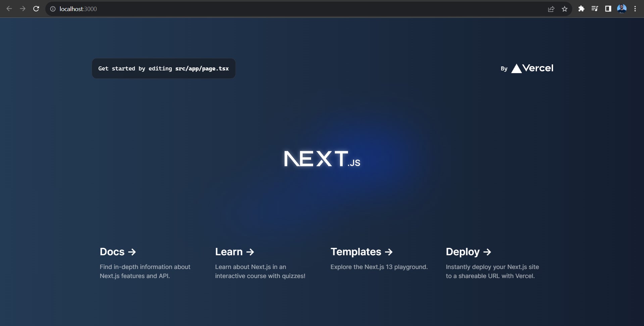The height and width of the screenshot is (326, 644).
Task: View site information icon in address bar
Action: tap(53, 9)
